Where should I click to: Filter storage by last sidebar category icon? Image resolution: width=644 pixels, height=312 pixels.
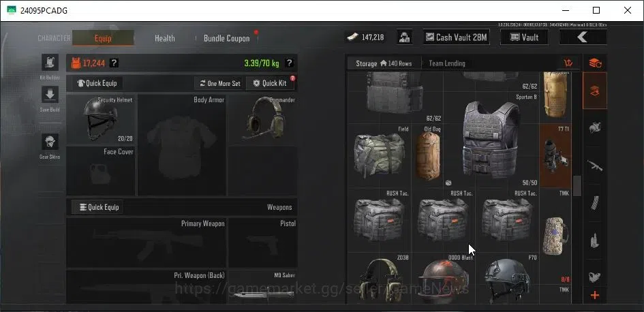[595, 277]
